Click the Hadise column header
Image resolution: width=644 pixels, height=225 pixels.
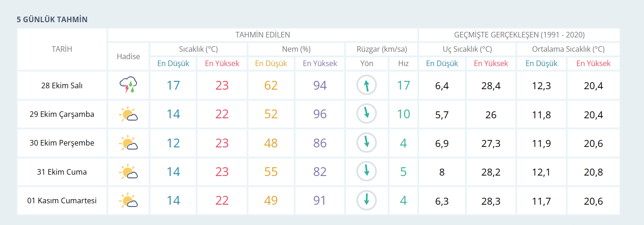pyautogui.click(x=128, y=56)
